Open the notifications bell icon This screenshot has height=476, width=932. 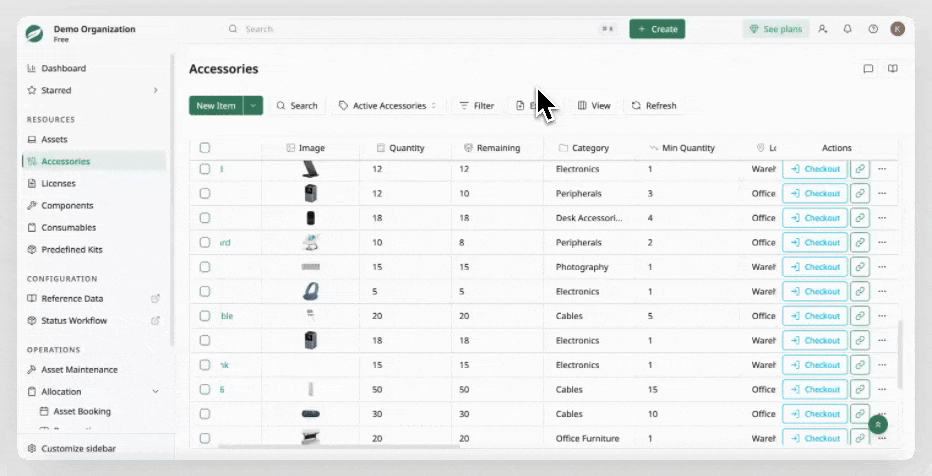tap(848, 29)
